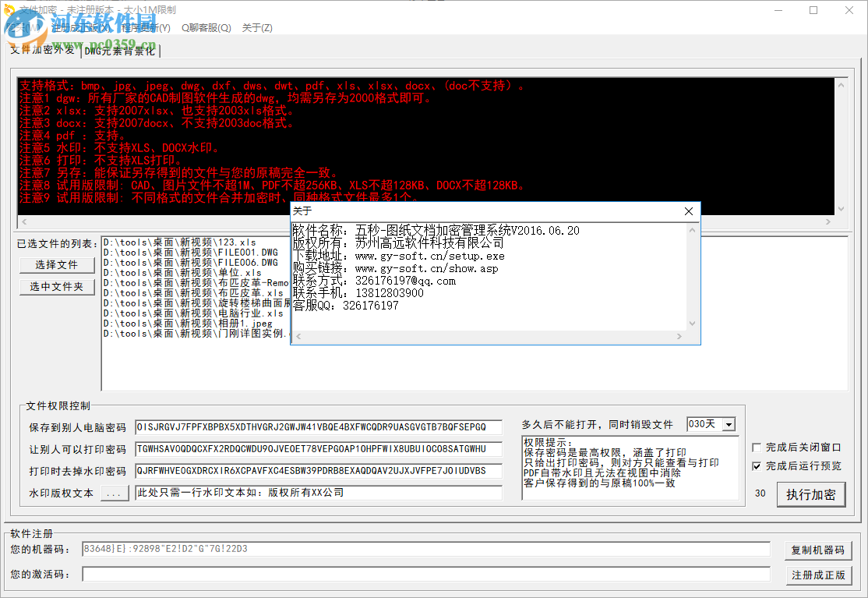Click the ... button beside 水印版权文本
The height and width of the screenshot is (598, 868).
[x=114, y=494]
